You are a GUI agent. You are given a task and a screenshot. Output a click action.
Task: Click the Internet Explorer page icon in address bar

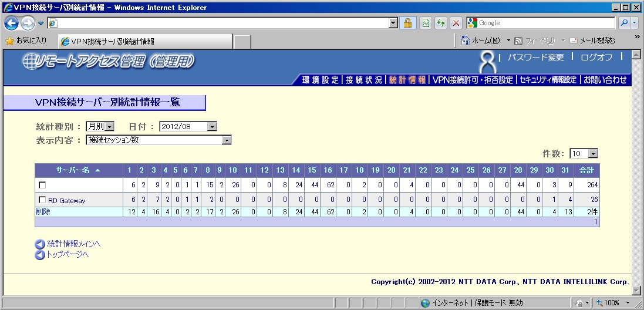53,23
